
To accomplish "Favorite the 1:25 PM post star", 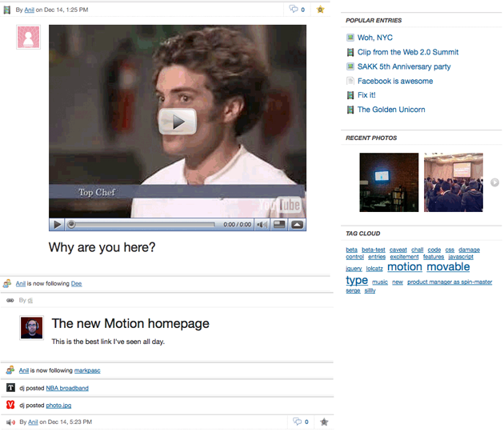I will pyautogui.click(x=320, y=10).
